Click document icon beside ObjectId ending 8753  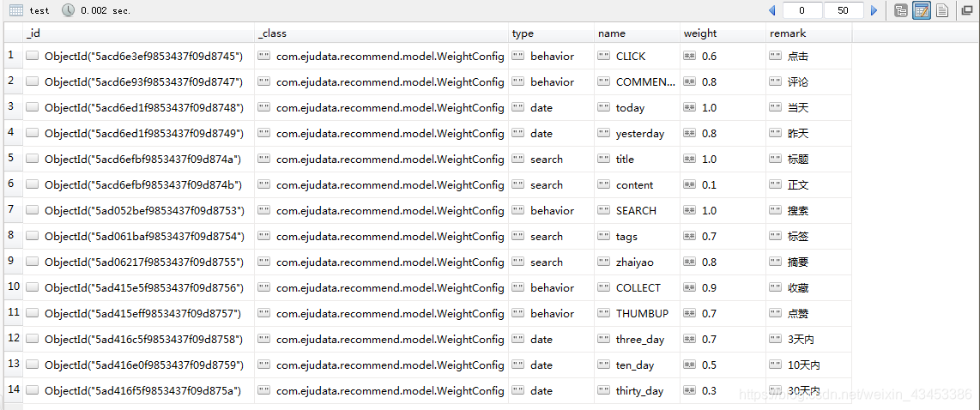click(33, 211)
